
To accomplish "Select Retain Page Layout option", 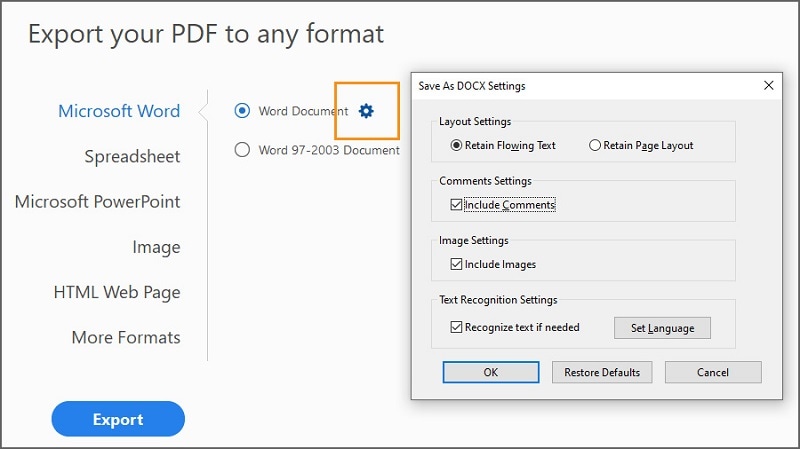I will pyautogui.click(x=595, y=145).
